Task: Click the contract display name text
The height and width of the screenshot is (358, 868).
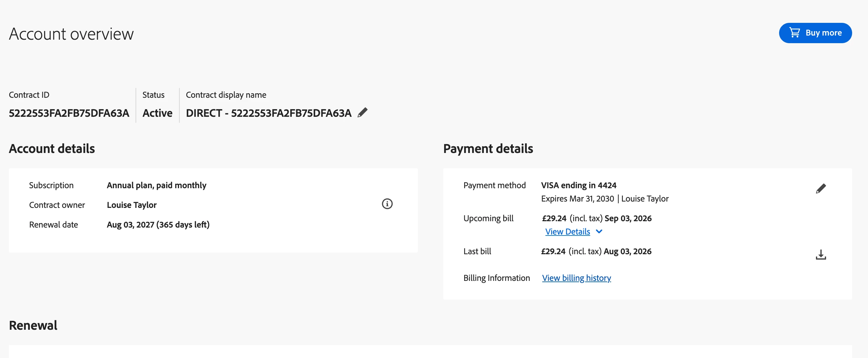Action: pos(269,113)
